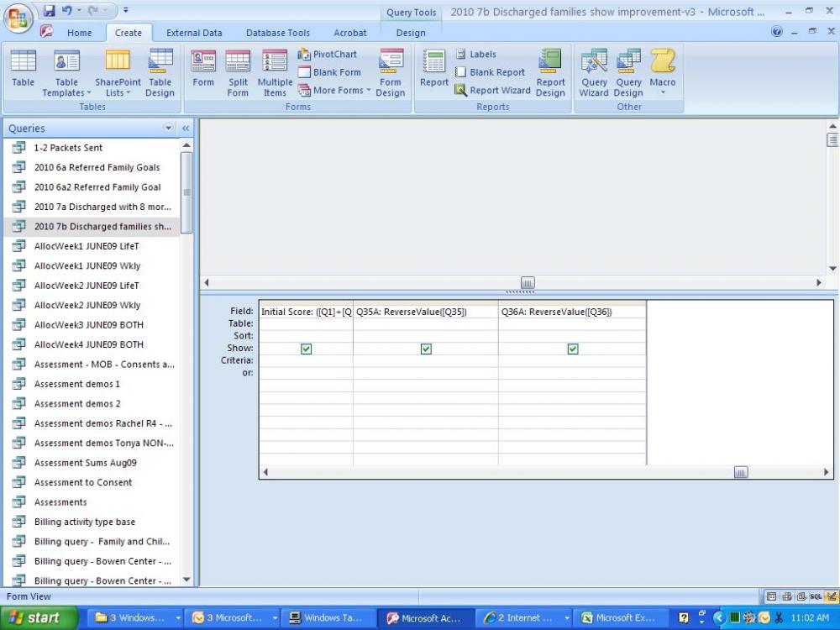Viewport: 840px width, 630px height.
Task: Open Query Design
Action: click(x=628, y=73)
